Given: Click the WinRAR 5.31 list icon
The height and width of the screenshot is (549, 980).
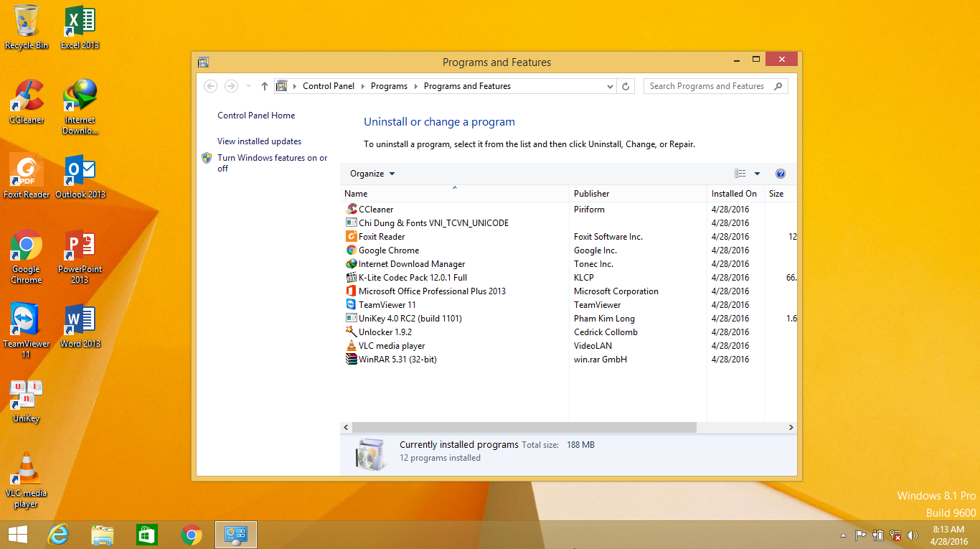Looking at the screenshot, I should click(x=352, y=359).
